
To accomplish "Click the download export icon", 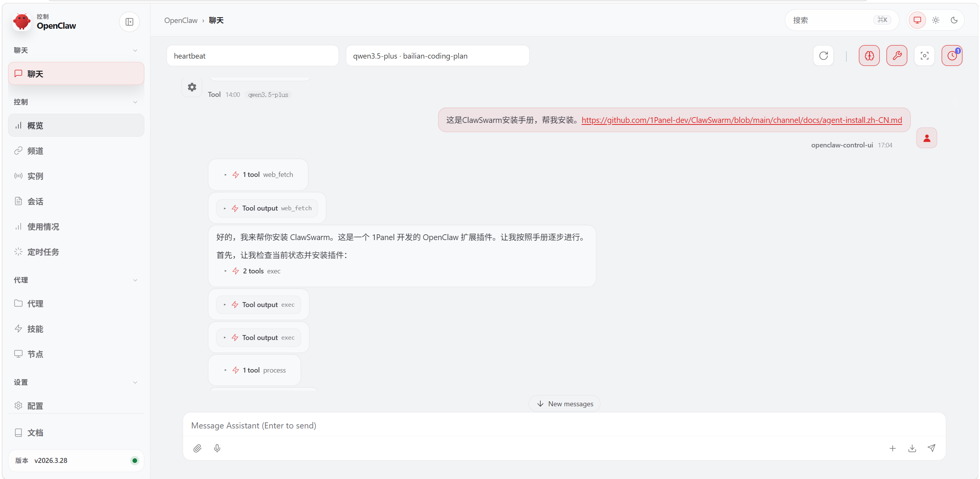I will pos(912,448).
